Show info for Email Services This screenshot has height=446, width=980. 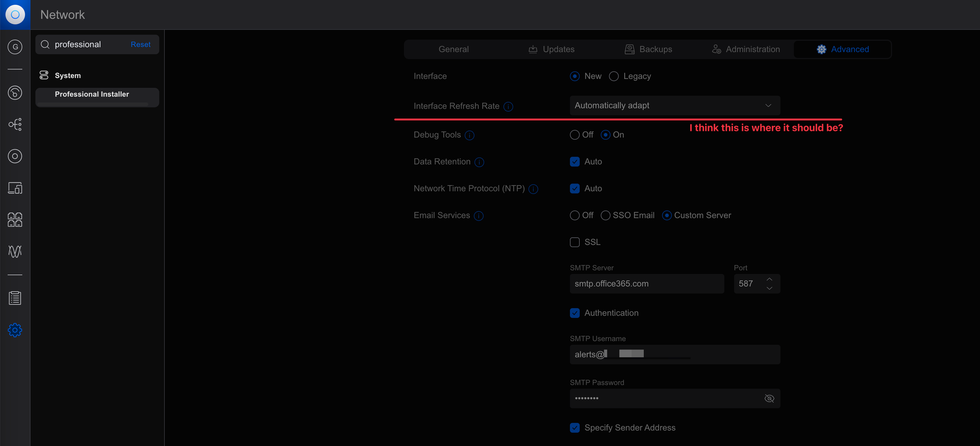tap(479, 216)
